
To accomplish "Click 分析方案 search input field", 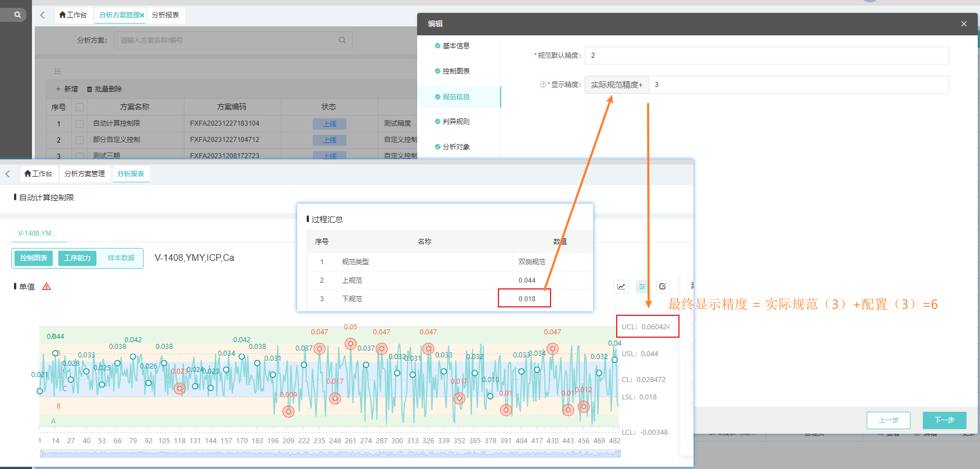I will (x=233, y=40).
